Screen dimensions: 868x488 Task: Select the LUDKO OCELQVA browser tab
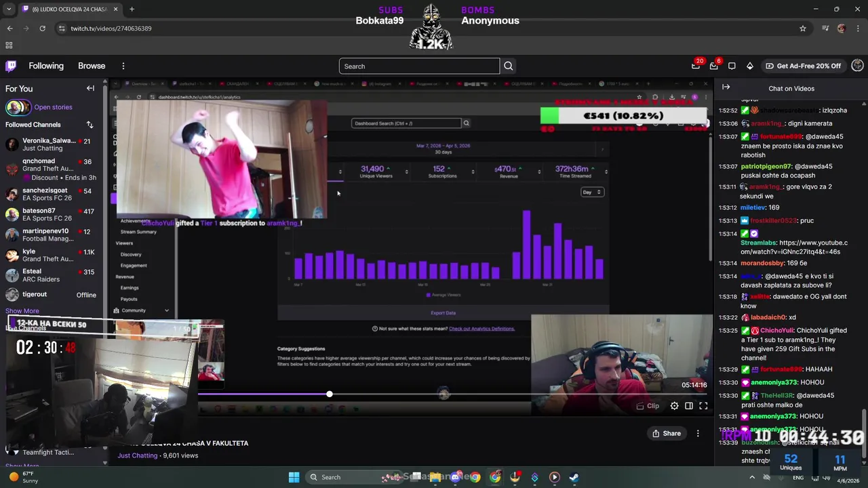click(70, 9)
